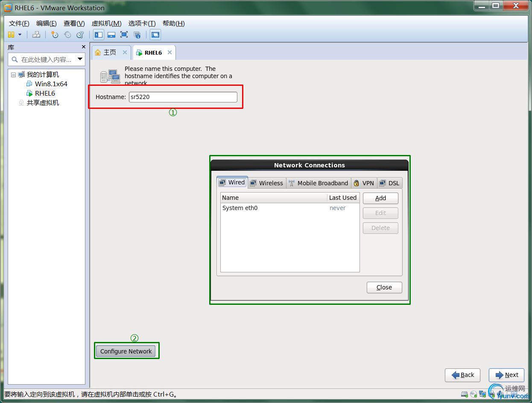Screen dimensions: 532x403
Task: Open the 选项卡(T) menu
Action: 142,23
